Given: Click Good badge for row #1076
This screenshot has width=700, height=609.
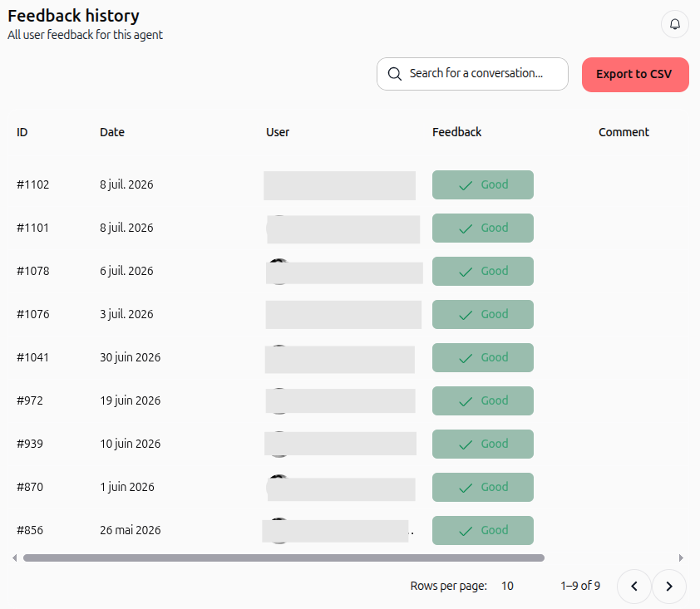Looking at the screenshot, I should 482,315.
